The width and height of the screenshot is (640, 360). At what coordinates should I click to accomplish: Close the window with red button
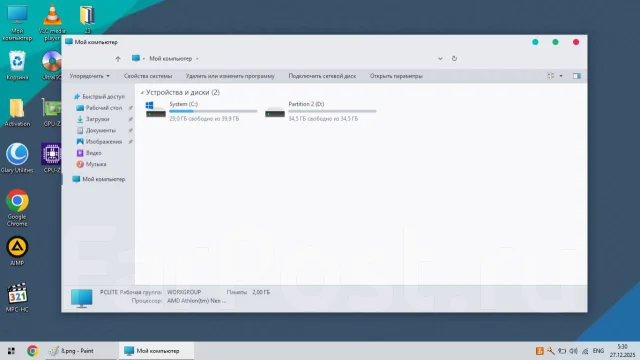coord(576,42)
